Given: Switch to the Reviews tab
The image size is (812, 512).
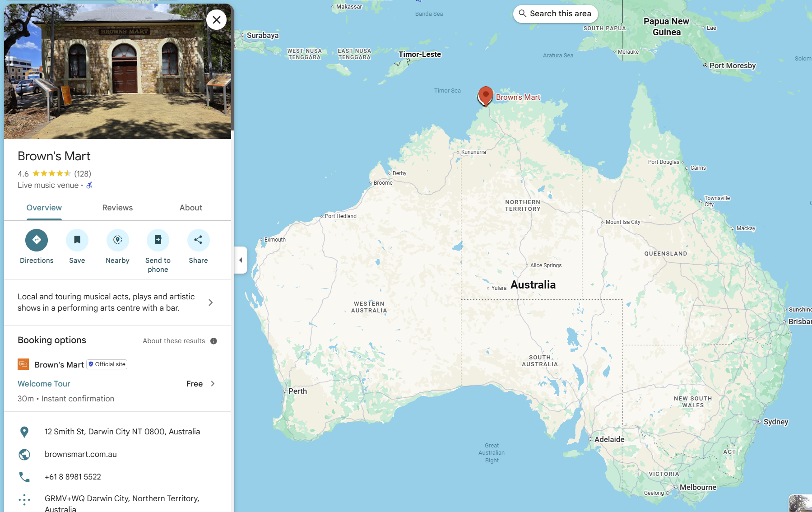Looking at the screenshot, I should (x=117, y=208).
